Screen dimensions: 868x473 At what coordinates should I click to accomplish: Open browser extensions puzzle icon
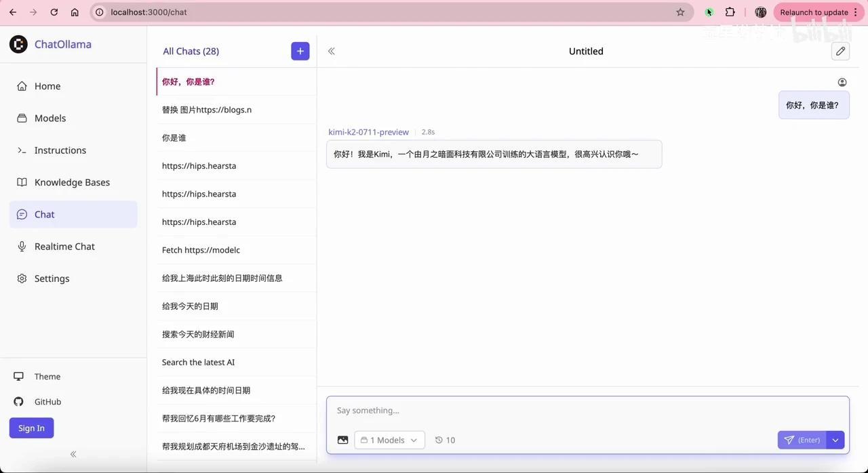point(730,12)
